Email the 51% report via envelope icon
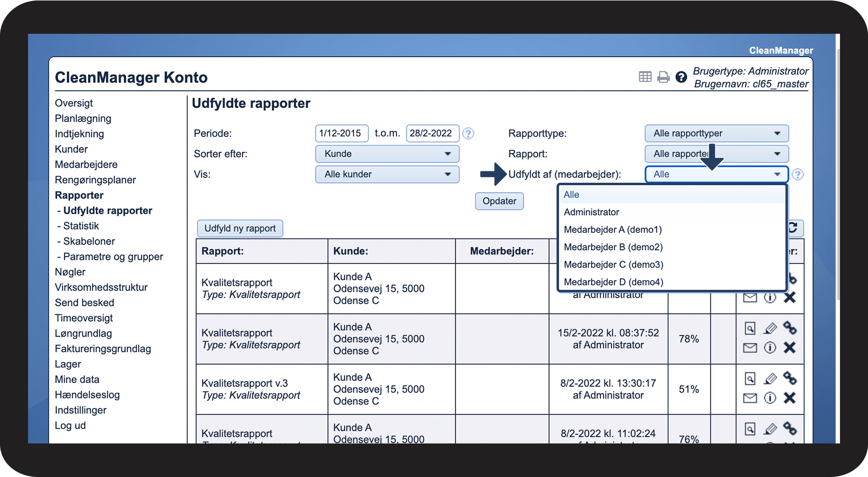 point(750,398)
